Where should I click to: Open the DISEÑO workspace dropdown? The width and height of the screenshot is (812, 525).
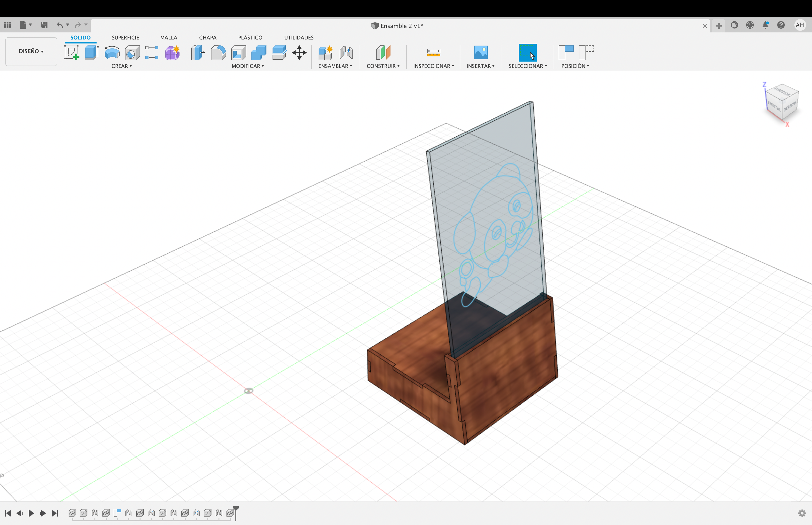click(x=31, y=51)
